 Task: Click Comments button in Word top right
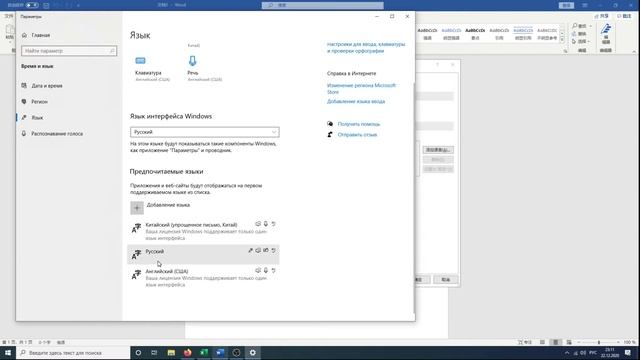(624, 16)
